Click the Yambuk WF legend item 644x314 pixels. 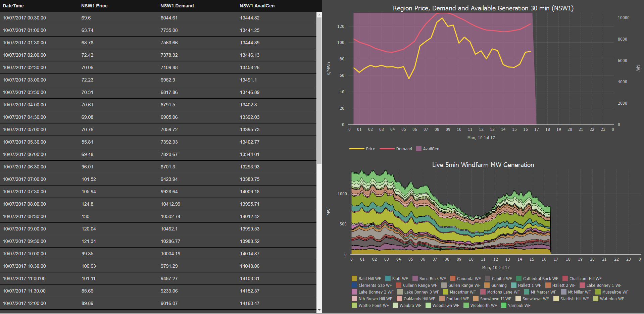516,306
